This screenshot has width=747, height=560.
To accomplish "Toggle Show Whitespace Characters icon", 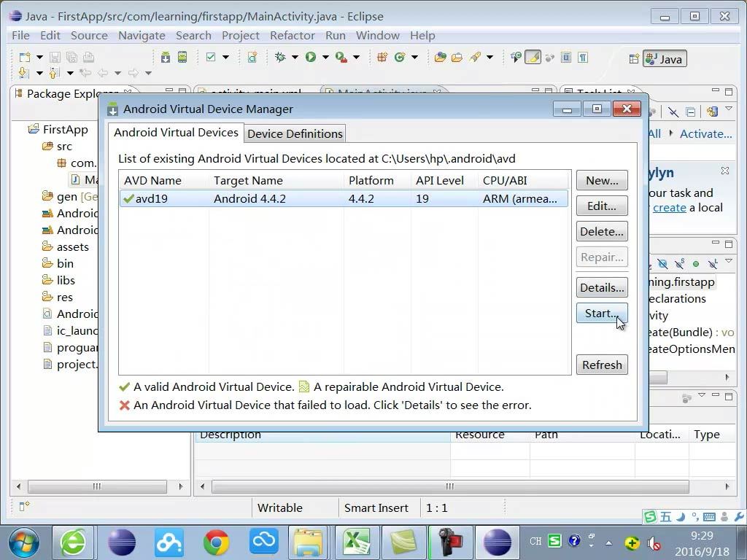I will pos(583,58).
